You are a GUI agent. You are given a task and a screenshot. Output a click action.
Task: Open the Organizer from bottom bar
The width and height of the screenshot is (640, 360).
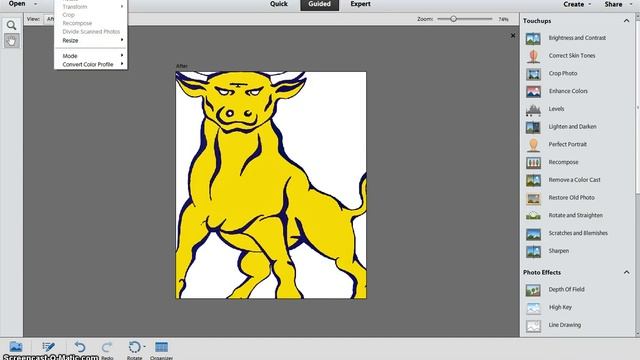(x=161, y=347)
